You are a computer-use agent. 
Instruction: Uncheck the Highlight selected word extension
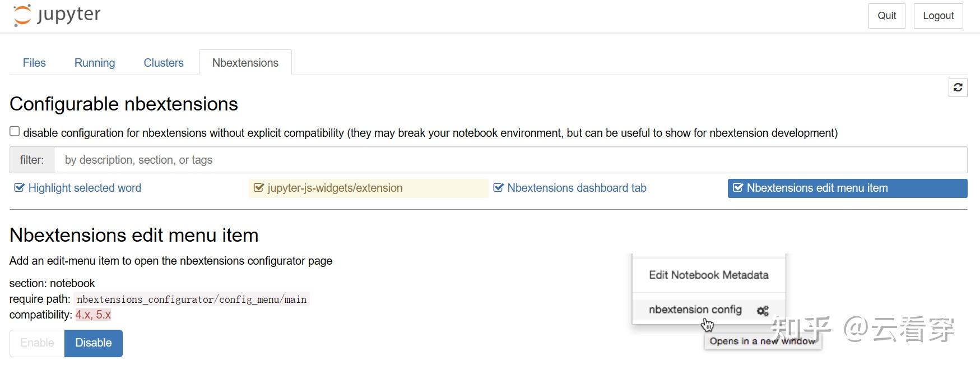pos(18,187)
